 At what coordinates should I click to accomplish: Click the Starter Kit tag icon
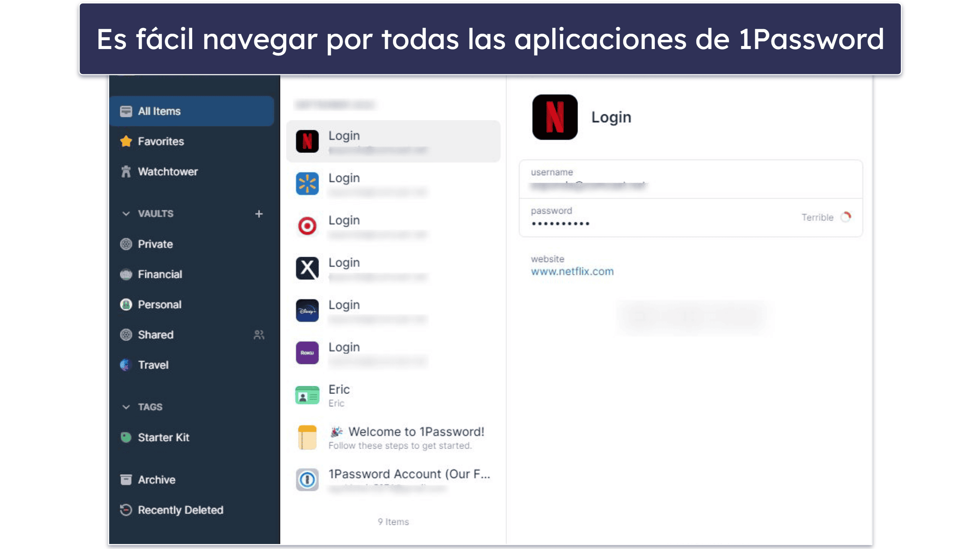(126, 438)
